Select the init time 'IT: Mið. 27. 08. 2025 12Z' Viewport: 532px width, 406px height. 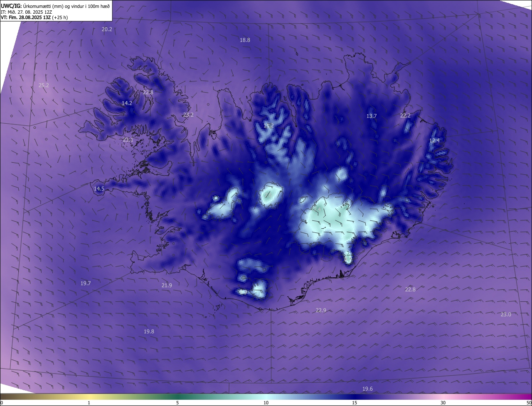click(26, 12)
